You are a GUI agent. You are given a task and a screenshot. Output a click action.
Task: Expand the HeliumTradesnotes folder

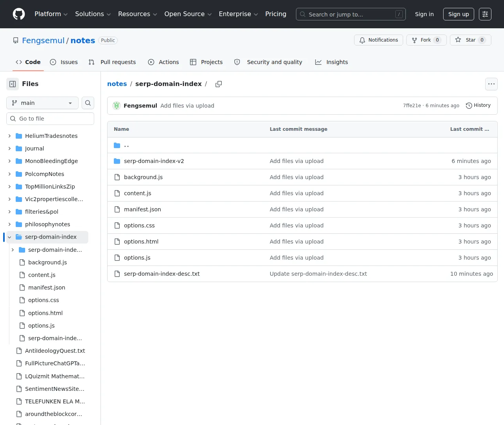[x=9, y=136]
